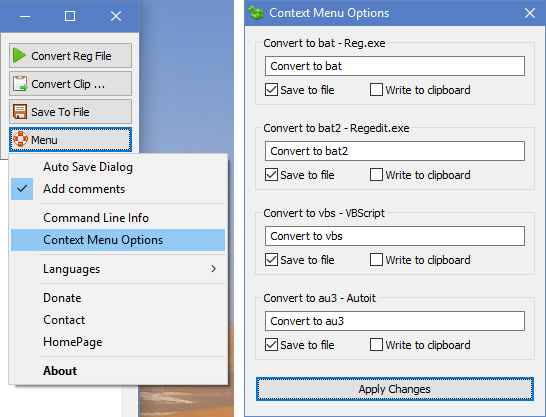Image resolution: width=546 pixels, height=417 pixels.
Task: Click the floppy disk Save To File icon
Action: click(20, 112)
